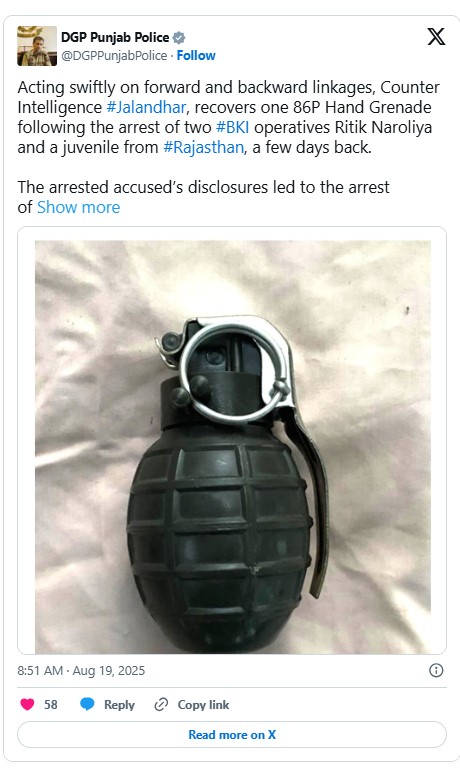Viewport: 460px width, 771px height.
Task: Open the hand grenade photo
Action: point(232,447)
